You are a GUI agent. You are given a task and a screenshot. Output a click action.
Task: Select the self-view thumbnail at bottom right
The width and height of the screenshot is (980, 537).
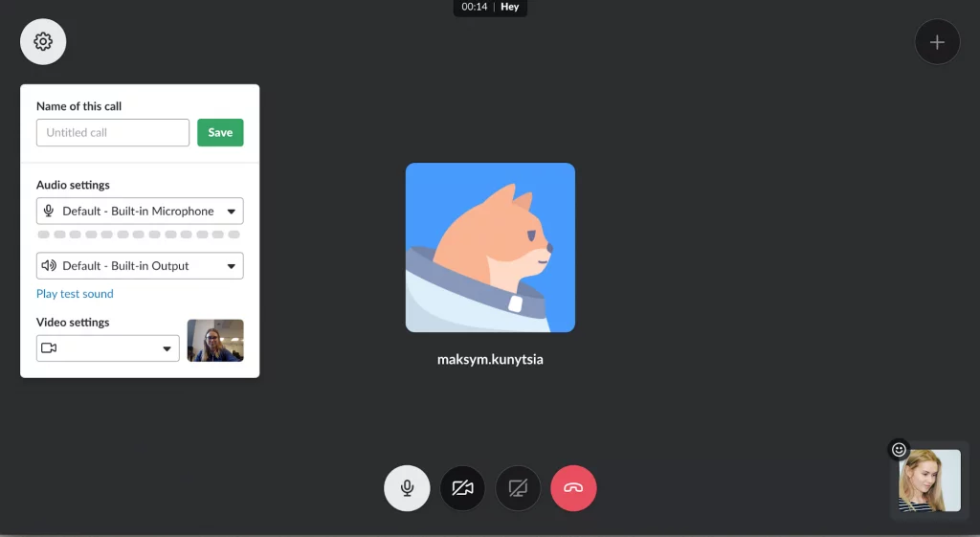click(x=929, y=481)
